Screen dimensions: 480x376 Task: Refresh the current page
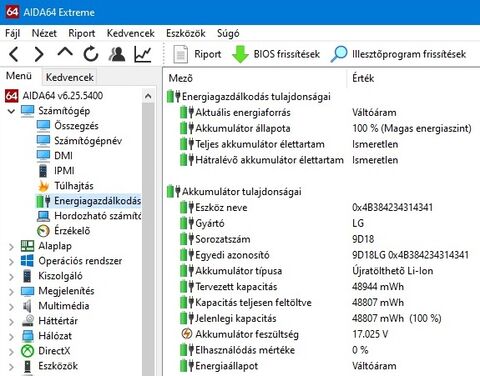click(x=91, y=54)
